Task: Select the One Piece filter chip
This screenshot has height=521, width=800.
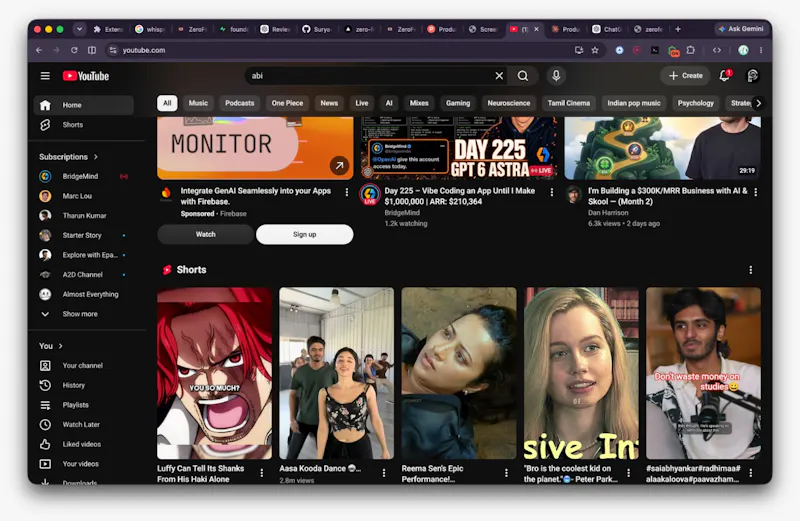Action: point(287,103)
